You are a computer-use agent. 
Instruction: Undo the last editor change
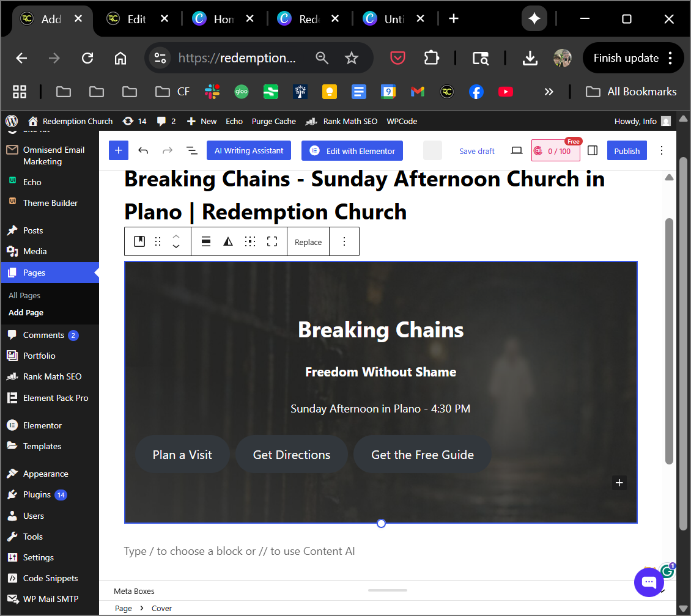click(x=143, y=151)
